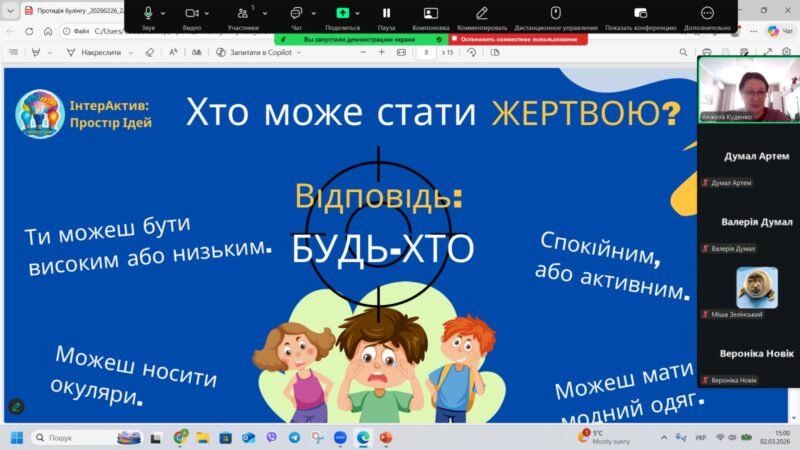Viewport: 800px width, 450px height.
Task: Select the Комментировать annotate tool
Action: click(x=482, y=13)
